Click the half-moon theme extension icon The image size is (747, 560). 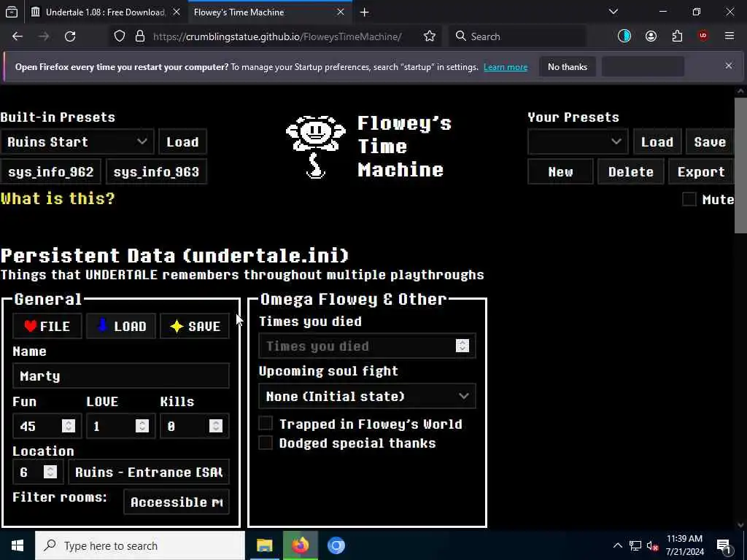pos(624,36)
